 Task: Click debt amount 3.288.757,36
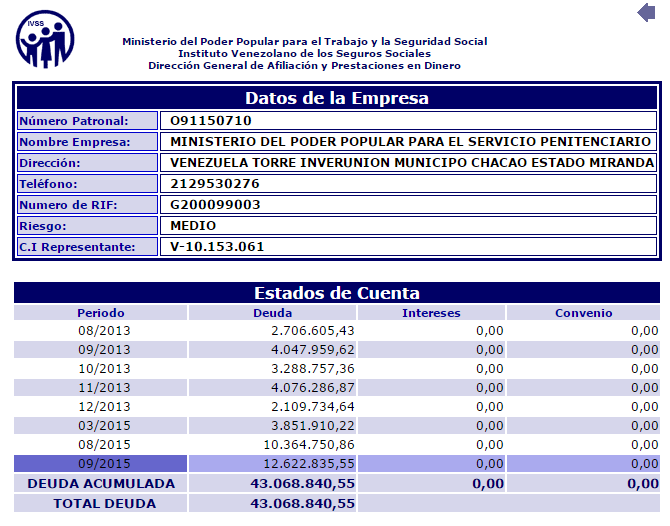click(x=313, y=368)
